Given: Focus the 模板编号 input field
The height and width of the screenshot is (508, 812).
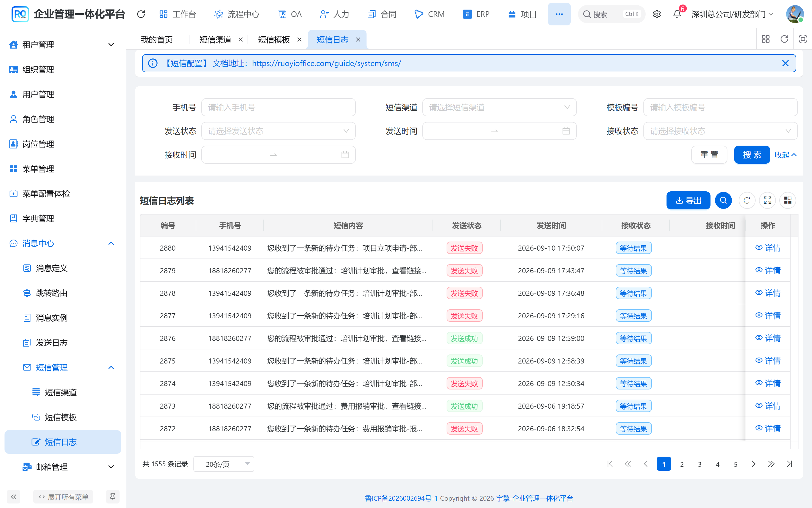Looking at the screenshot, I should (x=720, y=107).
